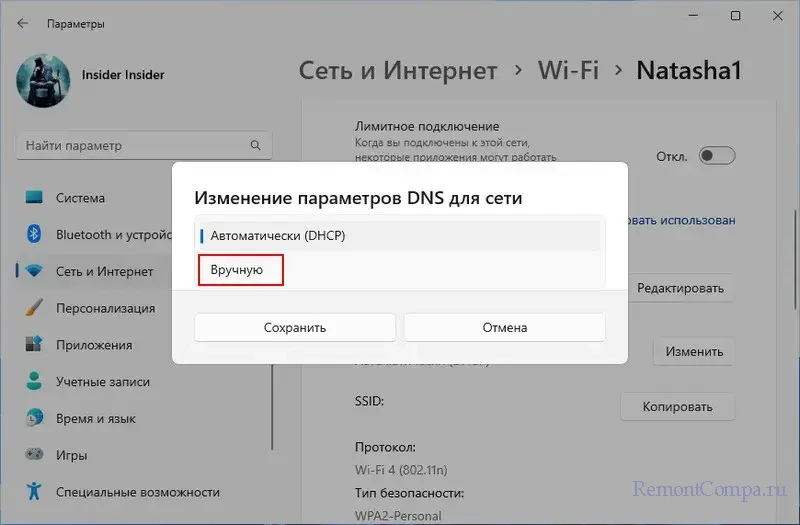This screenshot has width=800, height=525.
Task: Open the System section icon
Action: [35, 198]
